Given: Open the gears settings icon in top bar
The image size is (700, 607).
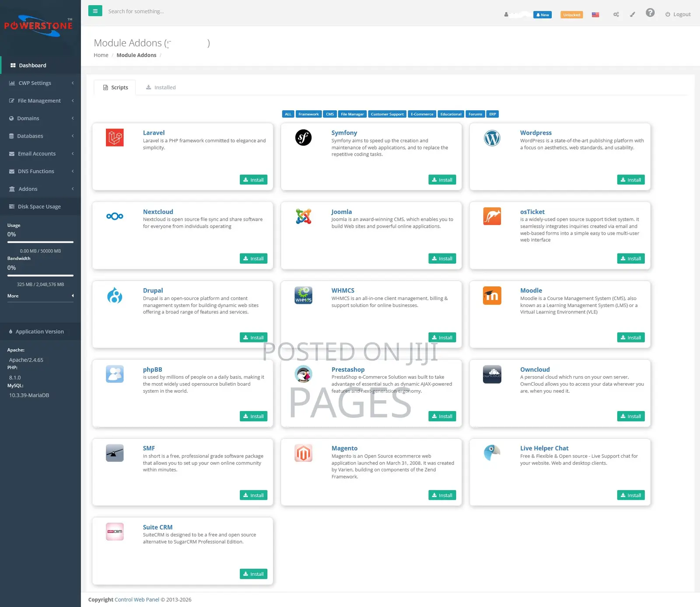Looking at the screenshot, I should (616, 14).
